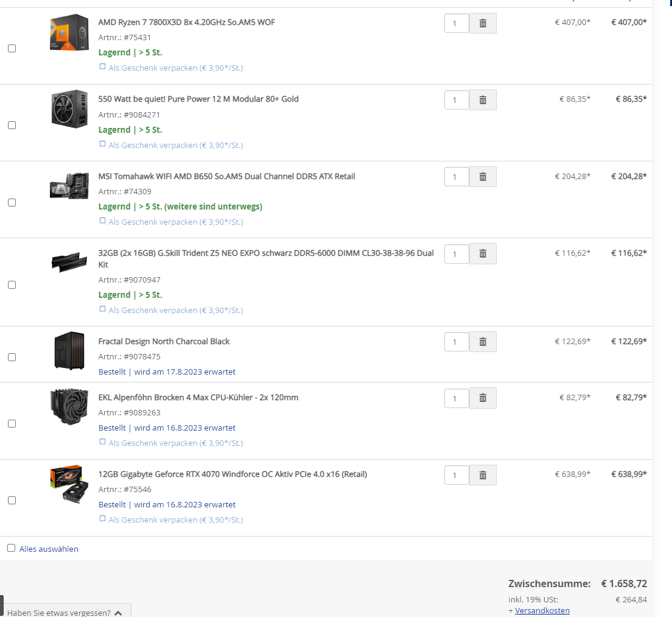View the Alpenföhn Brocken cooler thumbnail
This screenshot has height=617, width=672.
coord(69,406)
